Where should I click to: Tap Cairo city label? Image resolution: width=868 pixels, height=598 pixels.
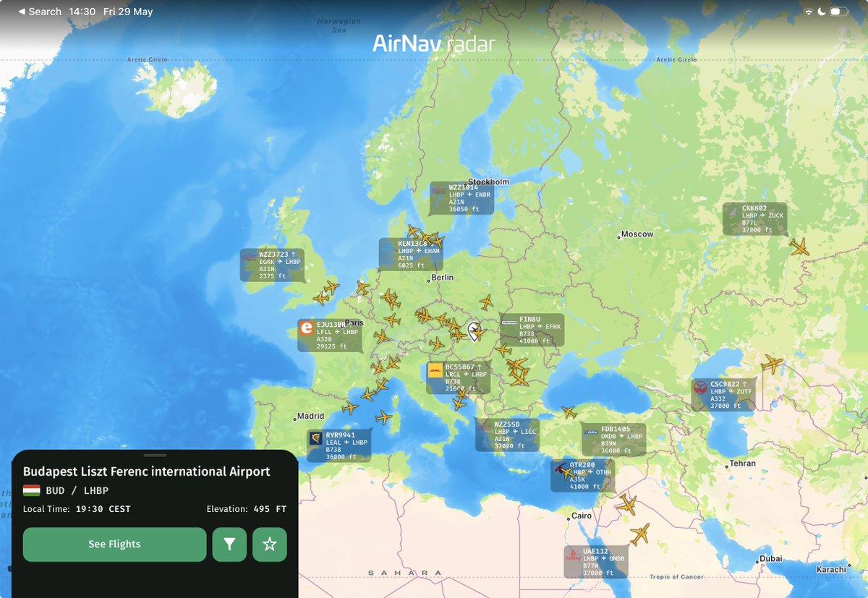coord(582,516)
